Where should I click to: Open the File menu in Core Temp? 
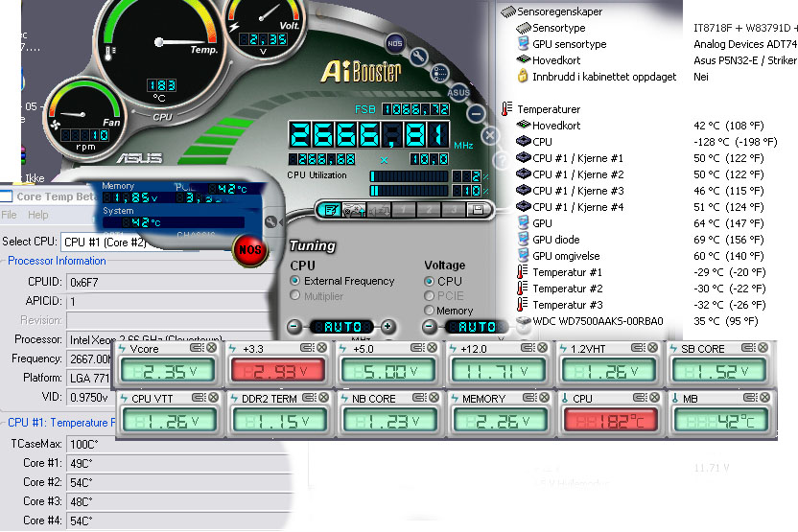(x=10, y=215)
